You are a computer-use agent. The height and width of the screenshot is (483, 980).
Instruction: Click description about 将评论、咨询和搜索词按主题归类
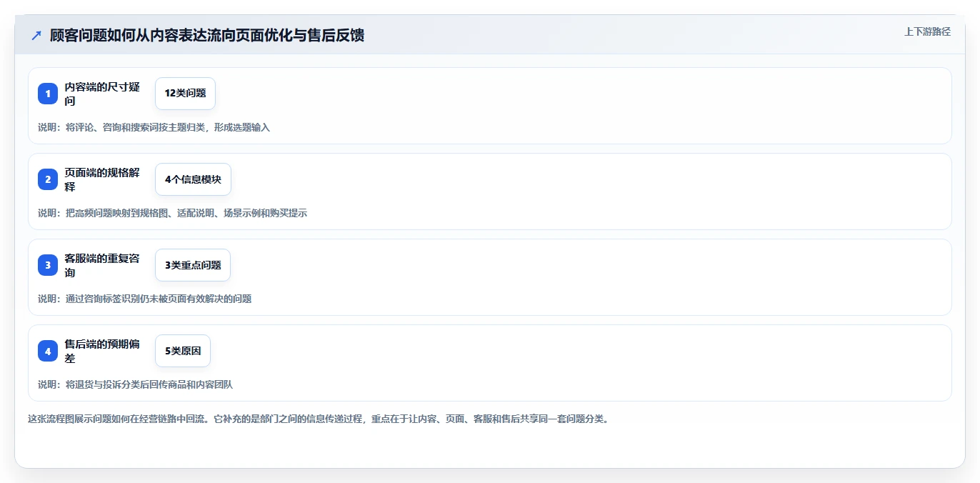(x=154, y=127)
